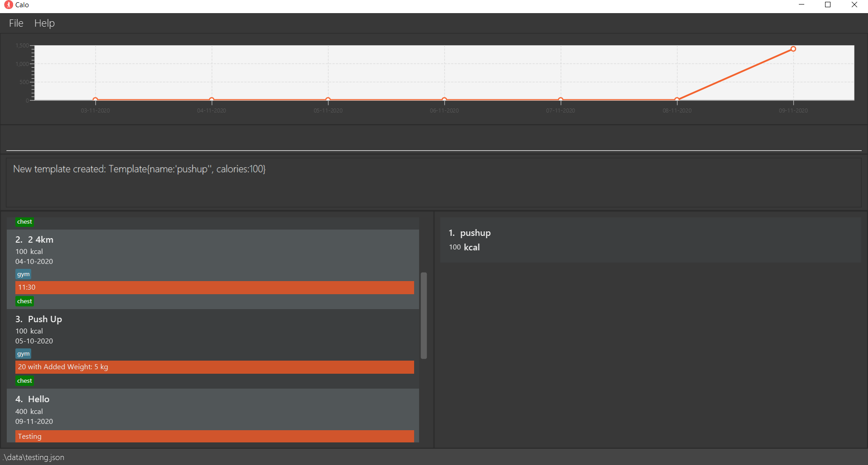Click the chest tag under Push Up entry
Screen dimensions: 868x465
(x=25, y=381)
